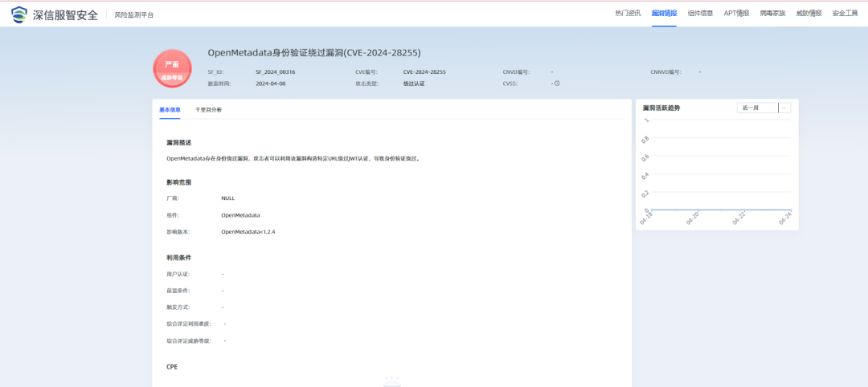Click the 用户认证 label

(178, 275)
